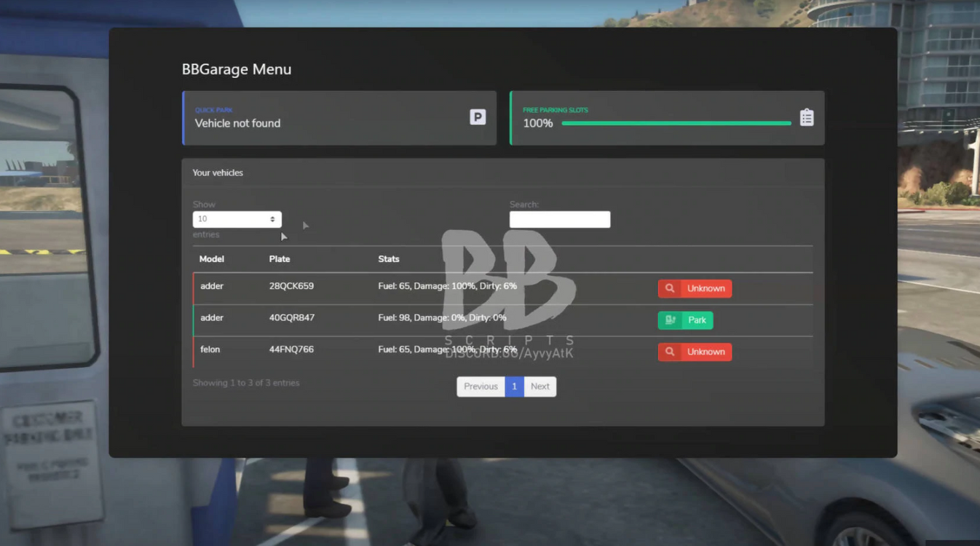The height and width of the screenshot is (546, 980).
Task: Expand the entries count combo box
Action: [237, 218]
